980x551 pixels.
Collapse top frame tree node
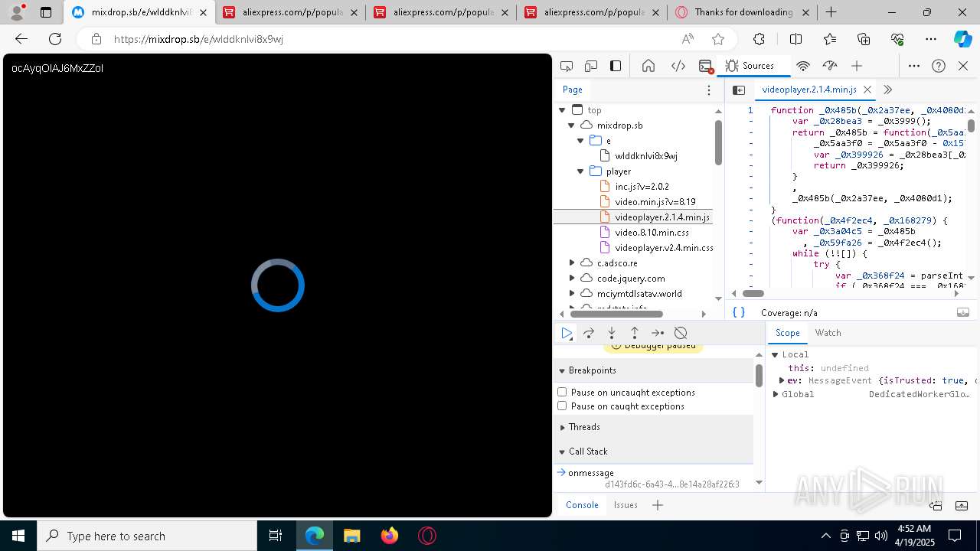[x=562, y=110]
